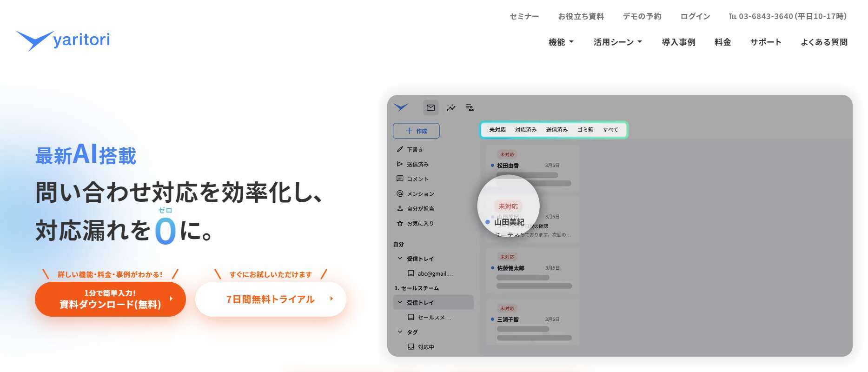Open the ログイン link

[695, 16]
